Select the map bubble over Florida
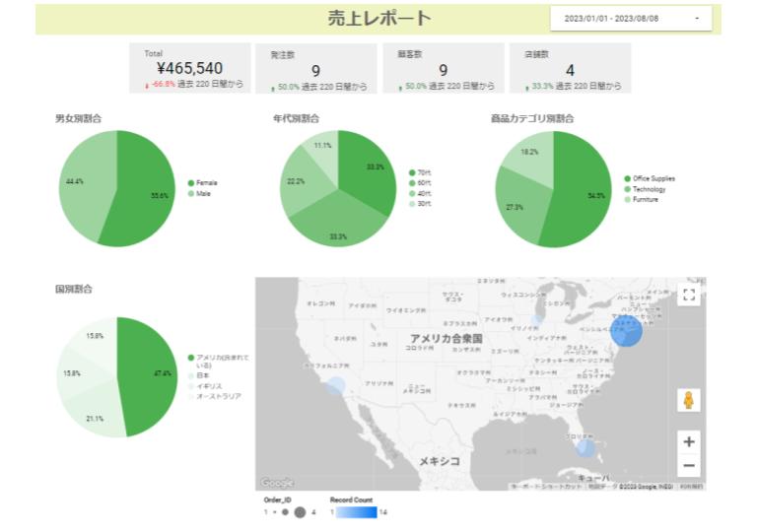This screenshot has width=757, height=532. (x=585, y=448)
